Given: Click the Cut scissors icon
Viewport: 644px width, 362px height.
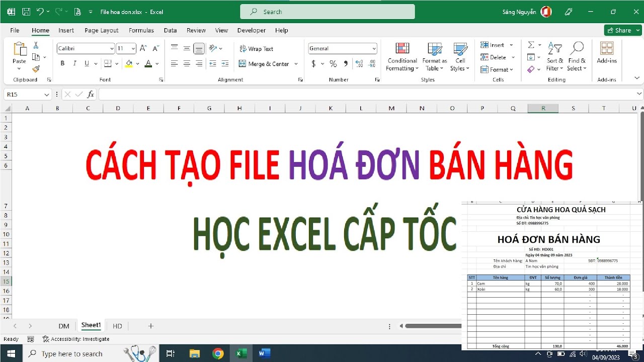Looking at the screenshot, I should (x=36, y=45).
